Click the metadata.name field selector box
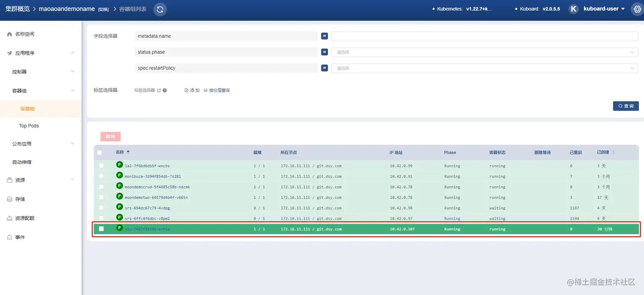Viewport: 644px width, 295px height. pyautogui.click(x=226, y=36)
